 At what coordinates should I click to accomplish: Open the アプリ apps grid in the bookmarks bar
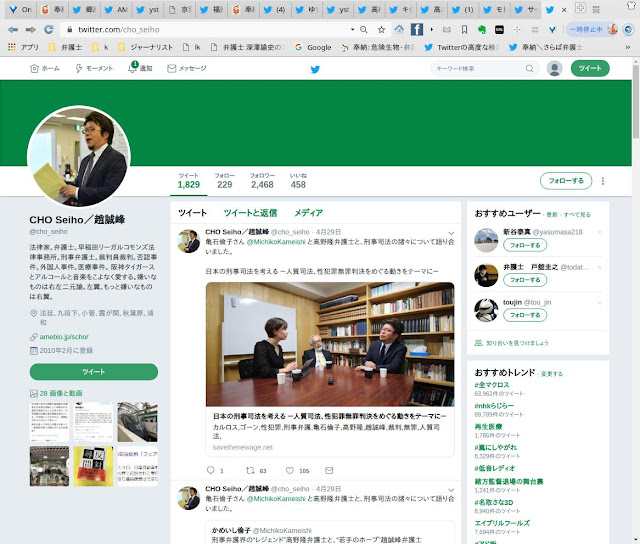tap(23, 47)
